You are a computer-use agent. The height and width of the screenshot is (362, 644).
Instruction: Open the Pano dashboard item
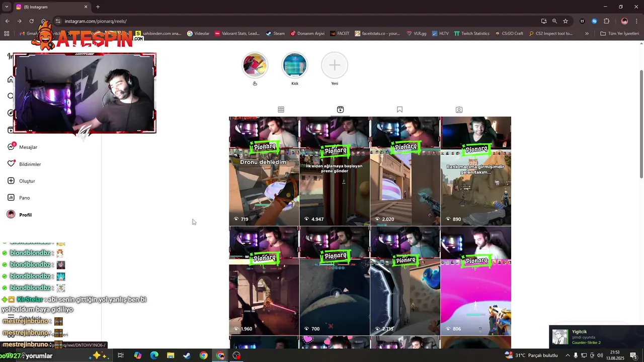18,198
